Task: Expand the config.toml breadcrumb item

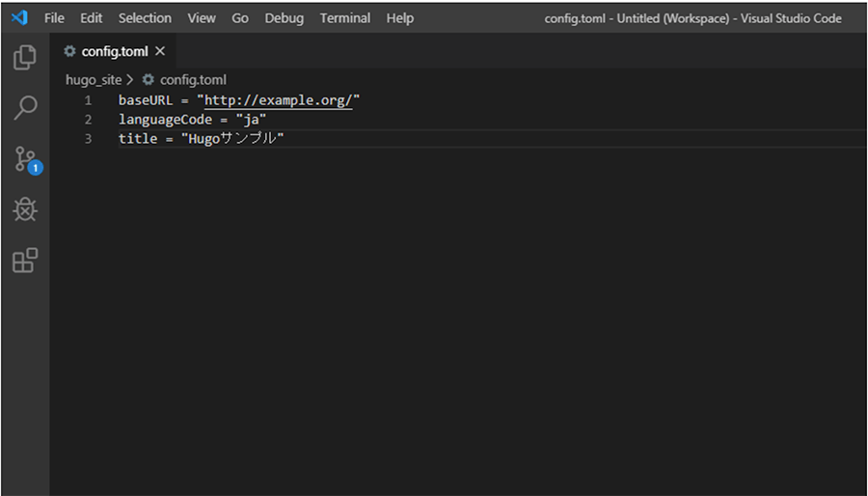Action: 193,80
